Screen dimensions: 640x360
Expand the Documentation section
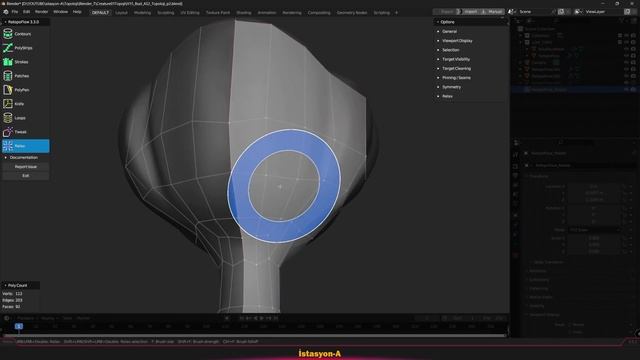click(x=25, y=158)
